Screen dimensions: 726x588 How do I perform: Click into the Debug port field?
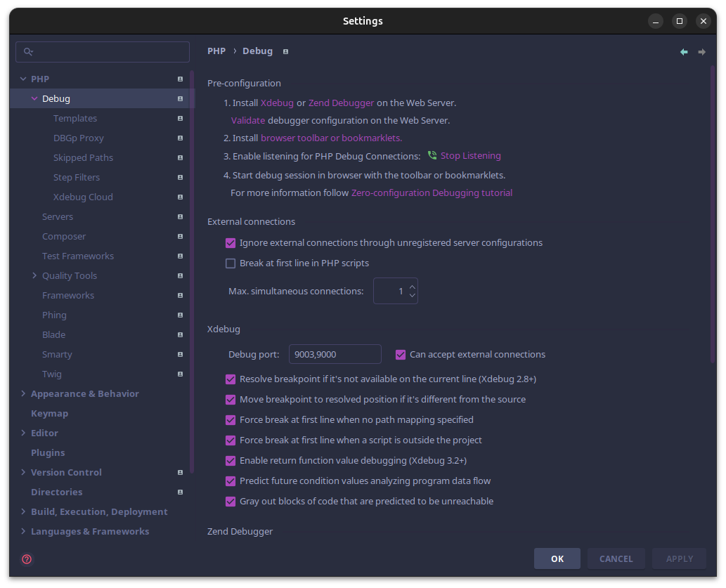coord(335,354)
